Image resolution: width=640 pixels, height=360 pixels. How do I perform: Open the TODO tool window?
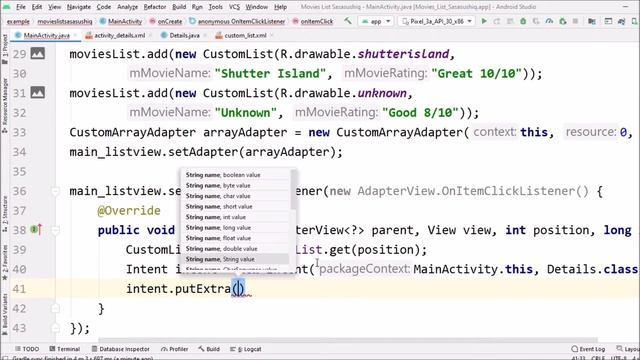[27, 349]
